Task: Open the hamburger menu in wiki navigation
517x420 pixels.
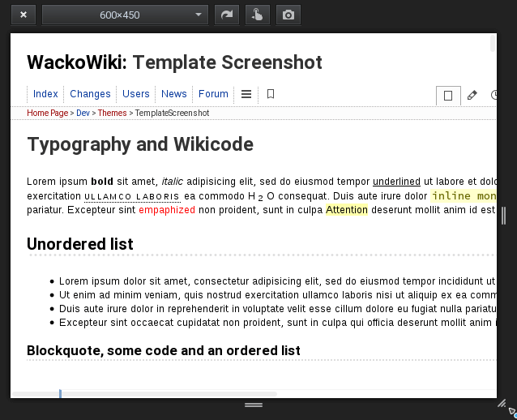Action: [x=246, y=94]
